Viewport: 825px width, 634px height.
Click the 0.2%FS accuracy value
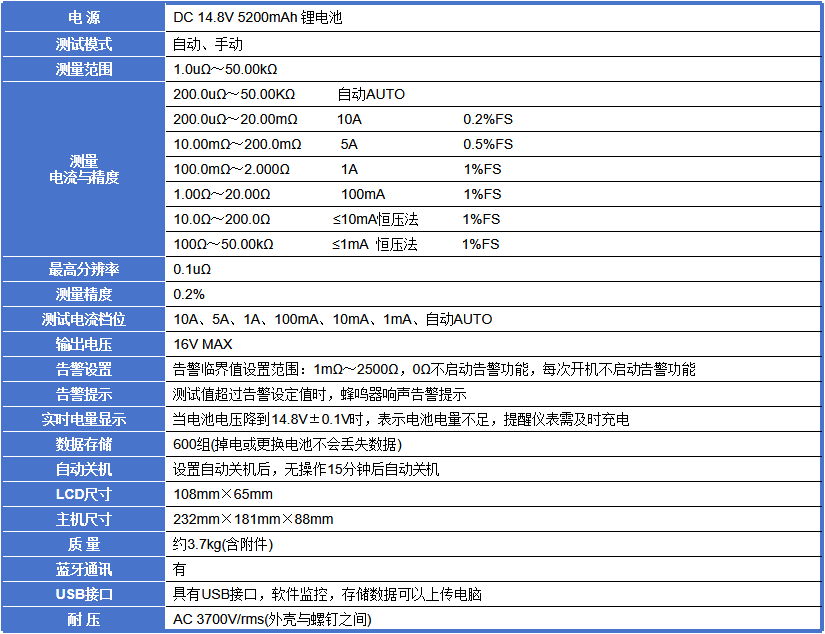487,119
